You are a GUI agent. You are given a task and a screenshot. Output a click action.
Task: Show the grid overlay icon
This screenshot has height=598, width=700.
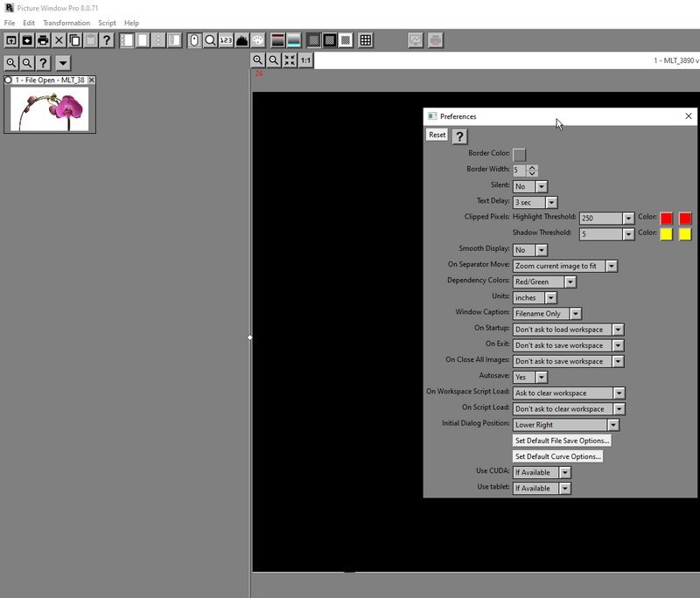click(x=366, y=40)
